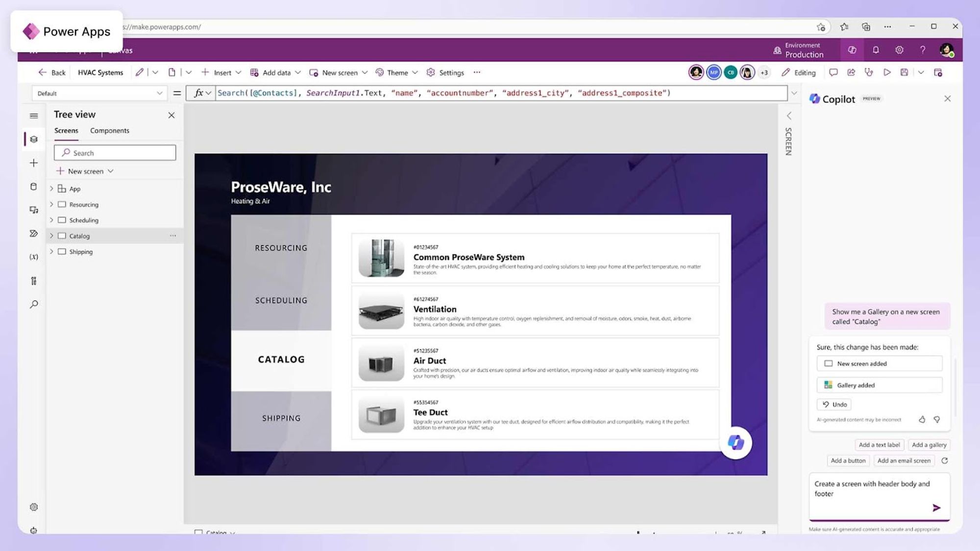Click Add a gallery in Copilot suggestions
The width and height of the screenshot is (980, 551).
point(929,445)
